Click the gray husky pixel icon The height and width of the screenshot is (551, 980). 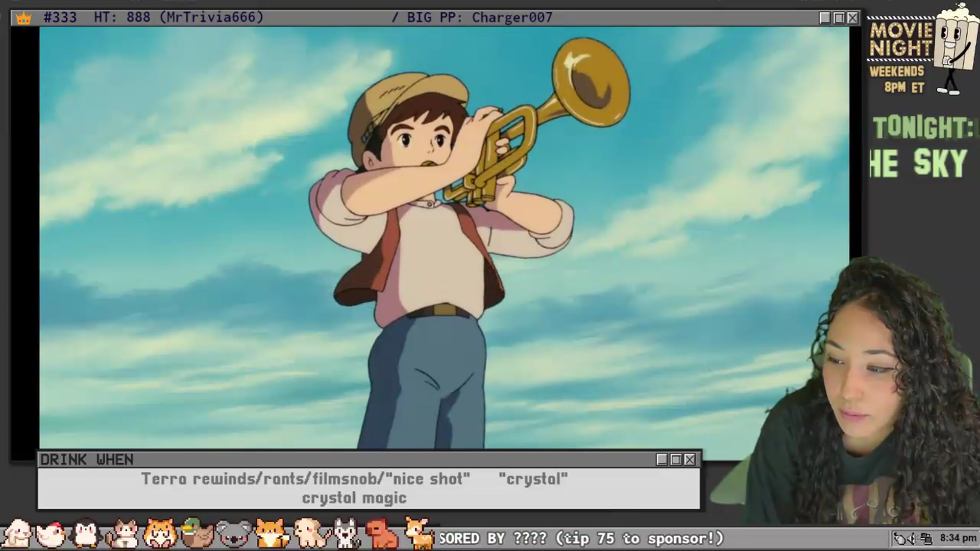click(x=347, y=534)
